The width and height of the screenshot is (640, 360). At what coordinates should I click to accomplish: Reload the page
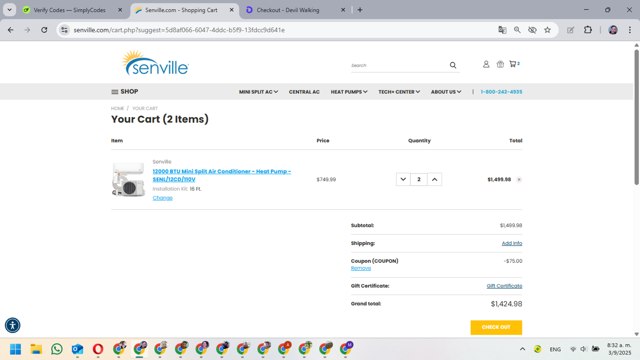tap(44, 30)
